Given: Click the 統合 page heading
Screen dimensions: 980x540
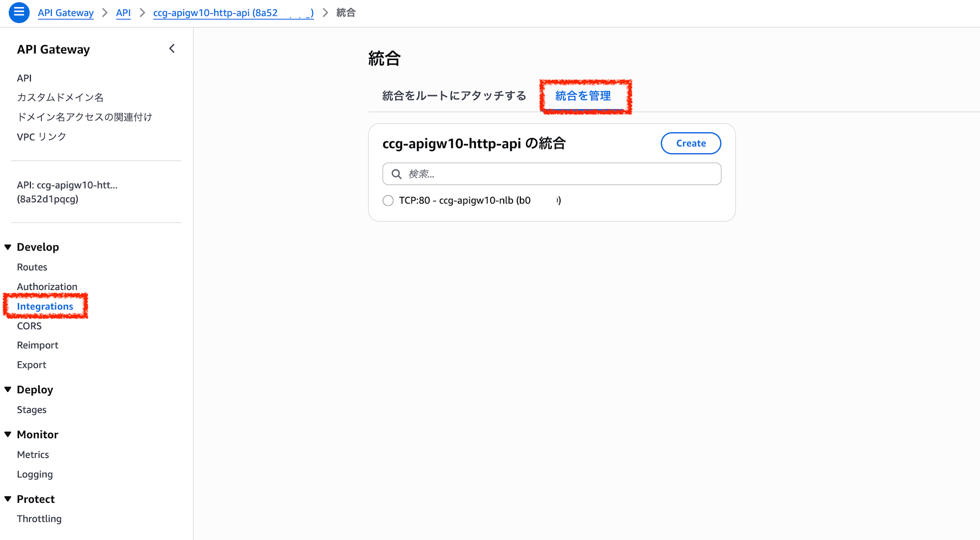Looking at the screenshot, I should (x=385, y=59).
